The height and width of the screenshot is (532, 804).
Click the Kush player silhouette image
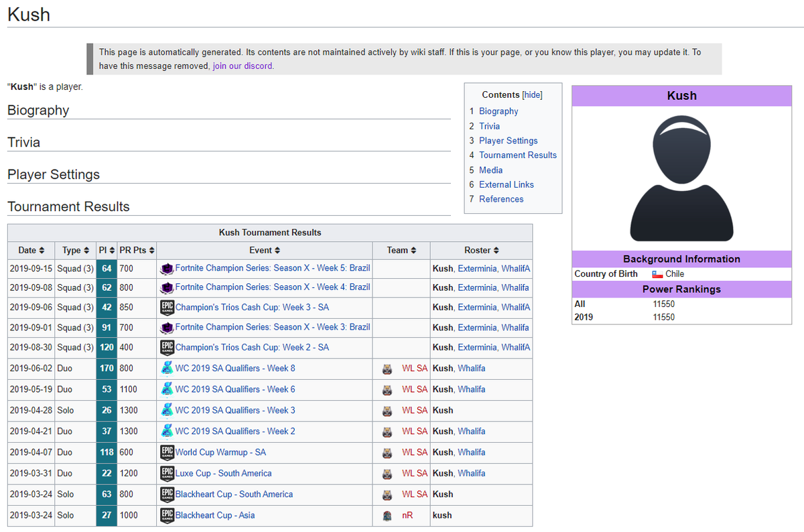pos(681,178)
